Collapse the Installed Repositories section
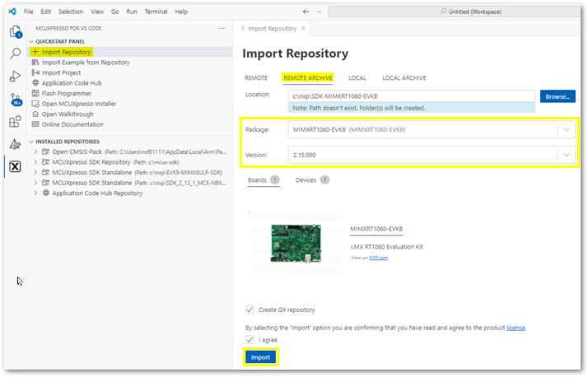The image size is (588, 377). coord(31,142)
